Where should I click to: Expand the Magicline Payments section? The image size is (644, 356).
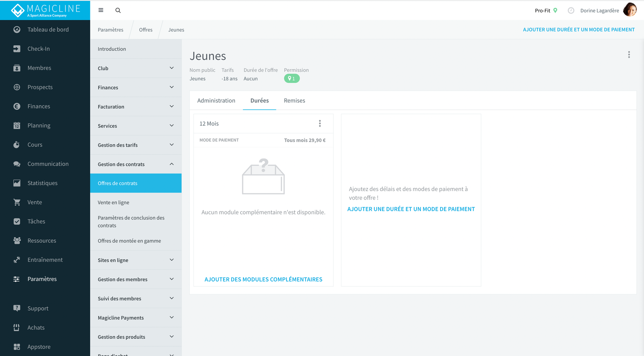136,318
